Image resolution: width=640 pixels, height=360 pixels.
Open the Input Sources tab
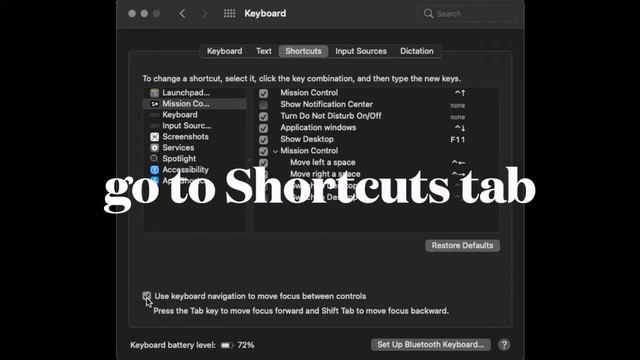361,51
